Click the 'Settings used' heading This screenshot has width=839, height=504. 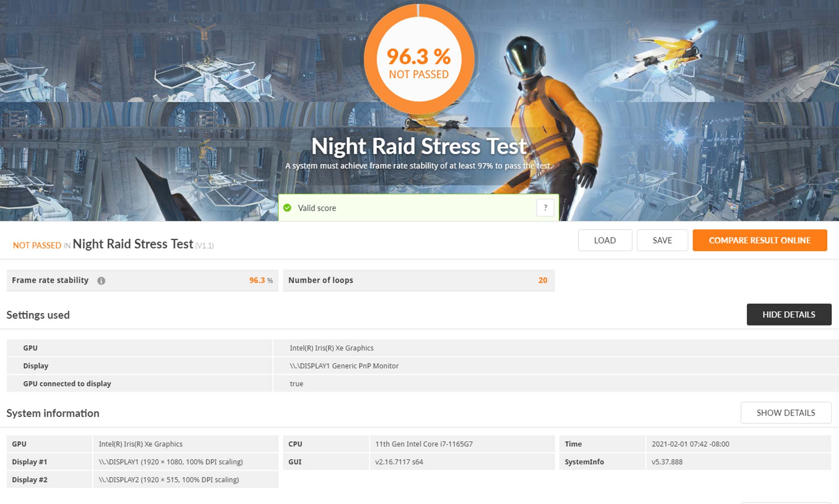click(x=38, y=315)
